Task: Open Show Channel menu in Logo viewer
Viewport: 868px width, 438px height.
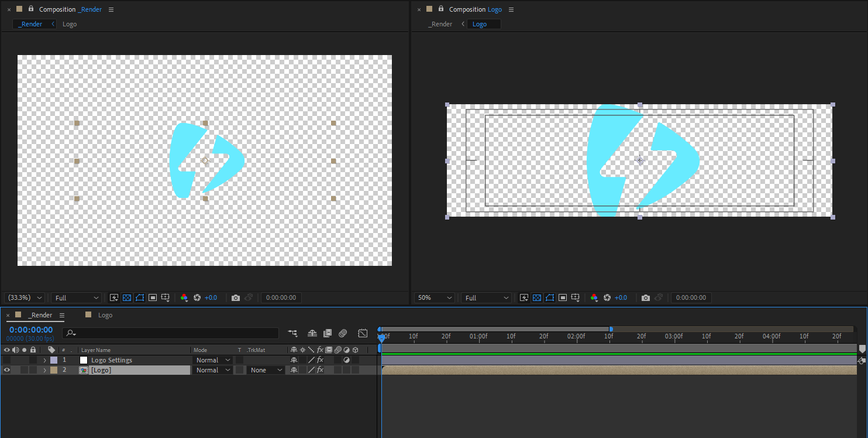Action: [594, 297]
